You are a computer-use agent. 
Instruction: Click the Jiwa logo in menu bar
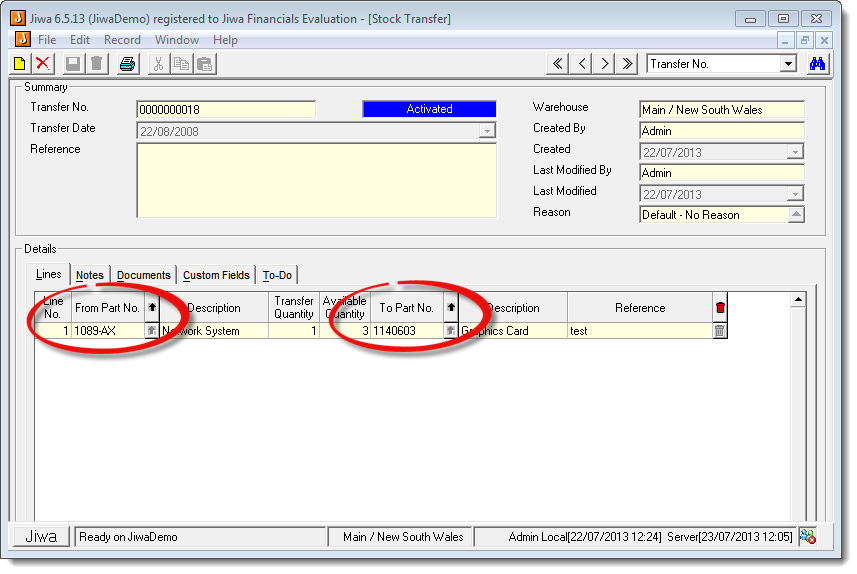[x=23, y=39]
